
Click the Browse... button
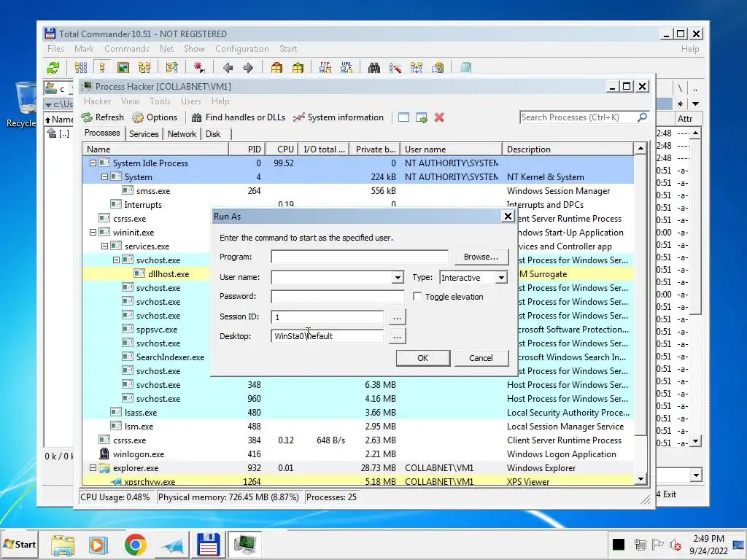coord(481,257)
